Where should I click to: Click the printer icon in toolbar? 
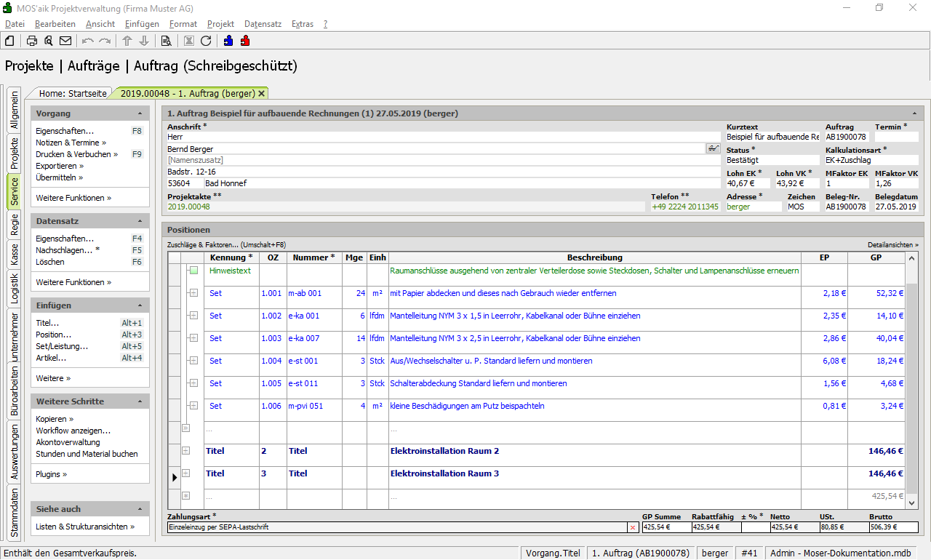(32, 41)
